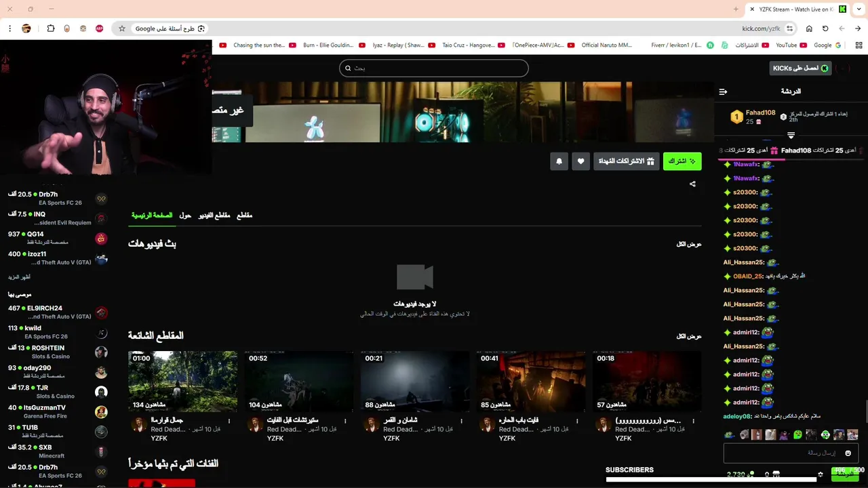Click username adeloy08 in chat
The image size is (868, 488).
click(737, 416)
